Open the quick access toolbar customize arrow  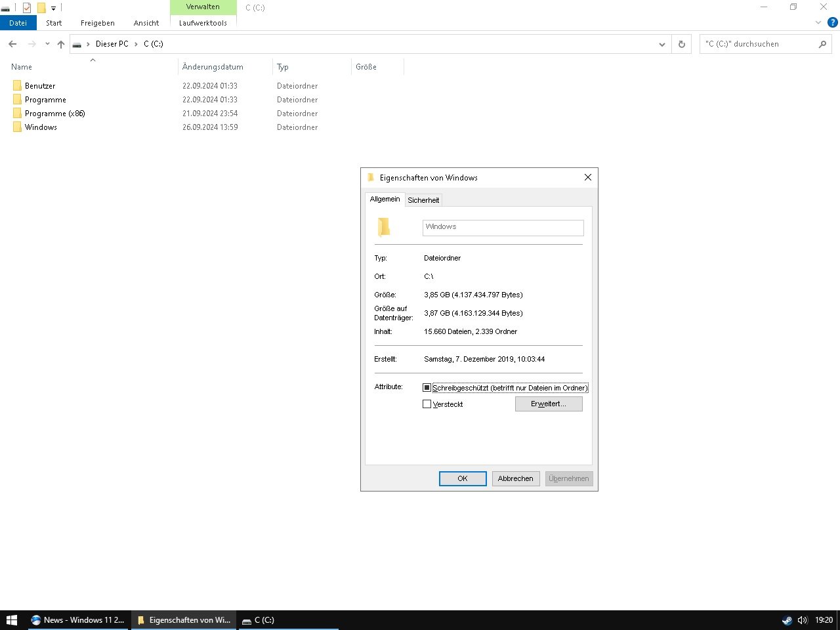(x=53, y=9)
